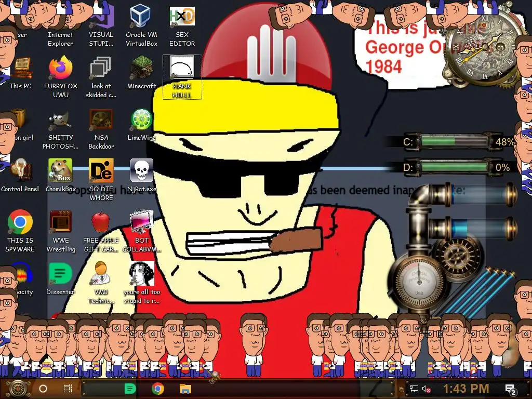Open SHITTY PHOTOSH... GIMP icon
532x399 pixels.
click(61, 129)
